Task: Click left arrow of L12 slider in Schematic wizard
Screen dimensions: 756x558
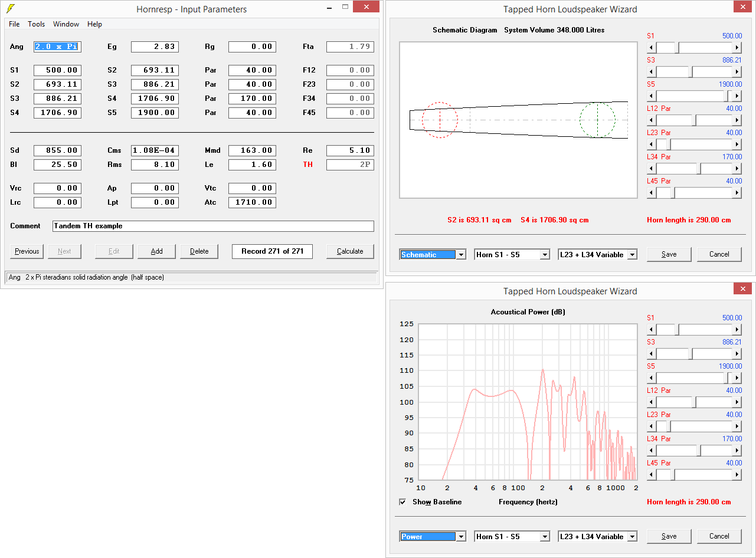Action: (x=652, y=120)
